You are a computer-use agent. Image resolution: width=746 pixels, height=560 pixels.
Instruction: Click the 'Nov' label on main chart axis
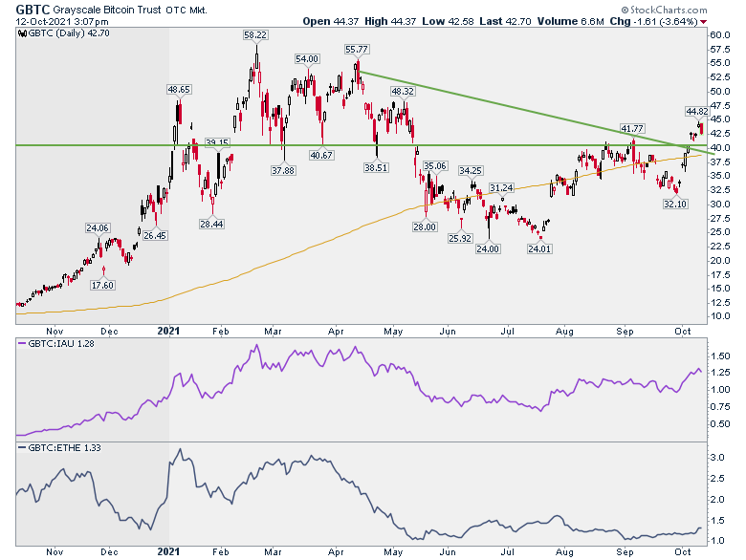point(55,331)
